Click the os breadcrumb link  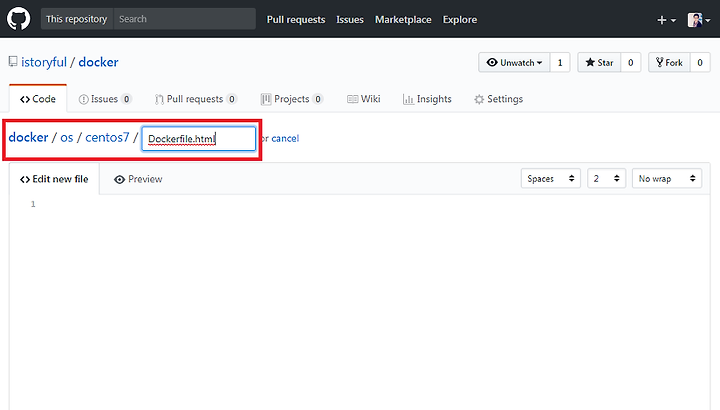(x=67, y=137)
